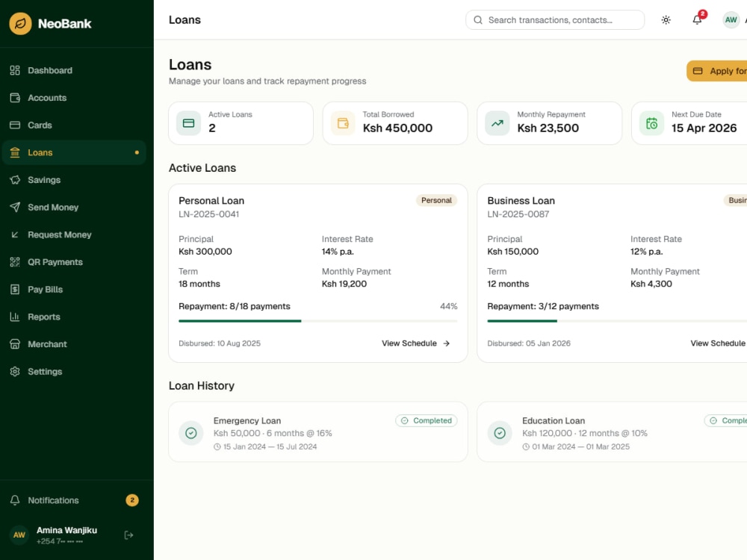Click the search magnifier icon
This screenshot has width=747, height=560.
point(478,20)
